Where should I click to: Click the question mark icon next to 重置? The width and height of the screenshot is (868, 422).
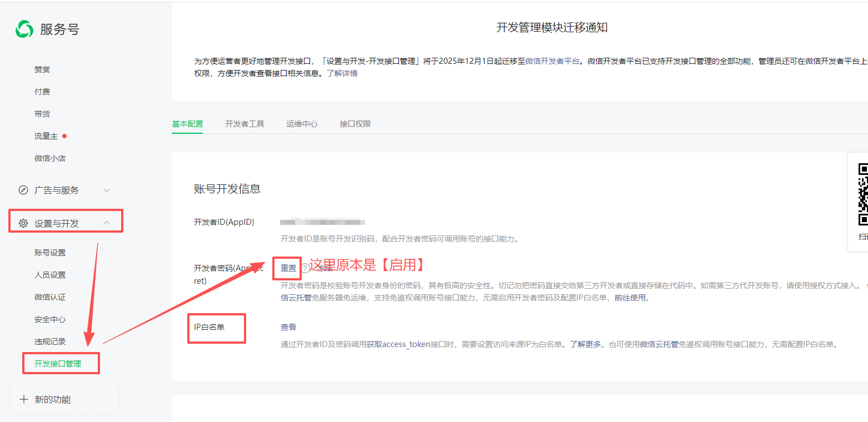(x=305, y=269)
